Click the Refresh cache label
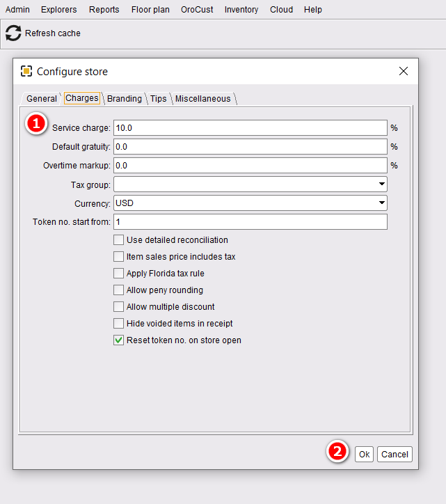This screenshot has height=504, width=446. click(53, 33)
